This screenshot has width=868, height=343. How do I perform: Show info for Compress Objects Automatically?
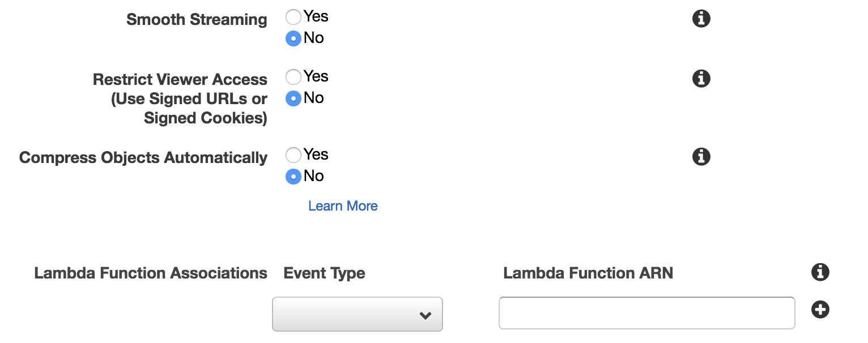tap(701, 156)
